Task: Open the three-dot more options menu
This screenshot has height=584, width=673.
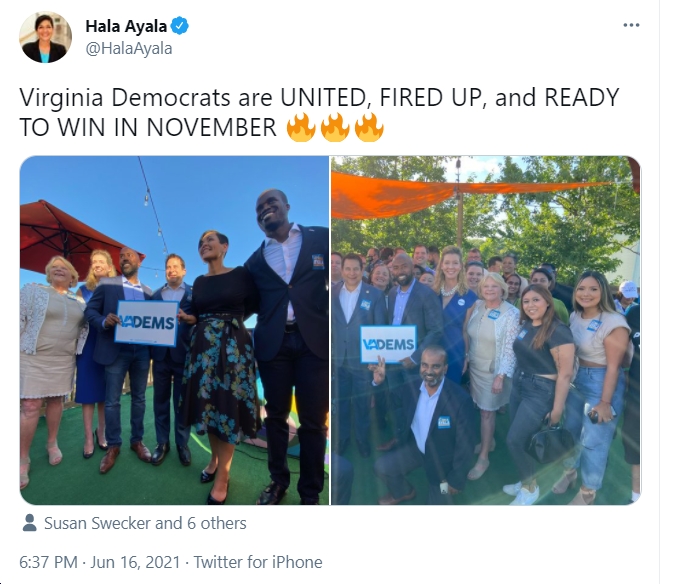Action: [631, 25]
